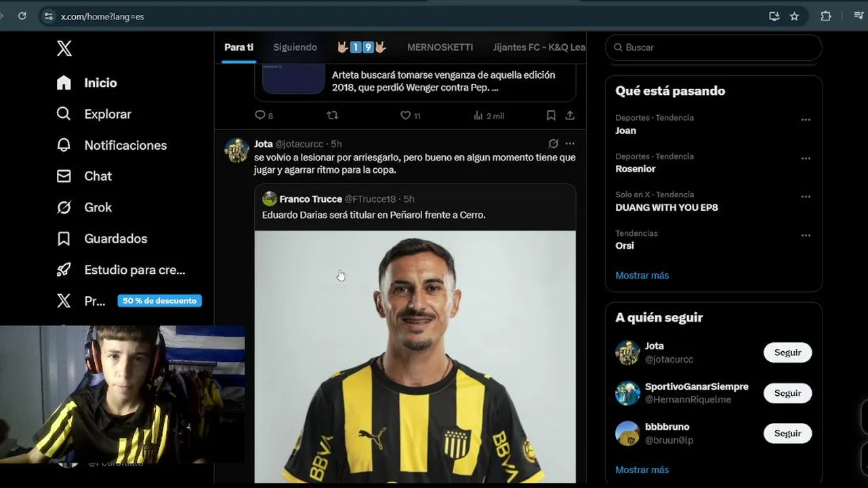Open the browser extensions puzzle icon
The width and height of the screenshot is (868, 488).
(825, 16)
